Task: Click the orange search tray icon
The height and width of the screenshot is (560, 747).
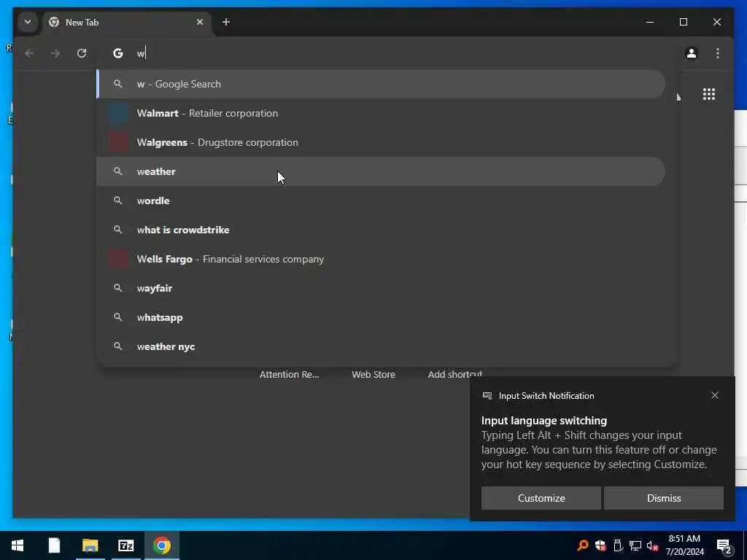Action: pyautogui.click(x=583, y=545)
